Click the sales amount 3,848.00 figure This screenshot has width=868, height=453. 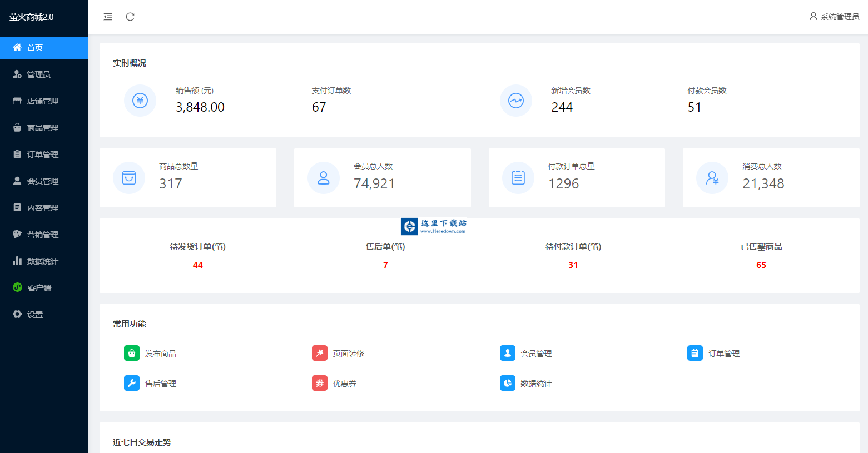(x=200, y=107)
